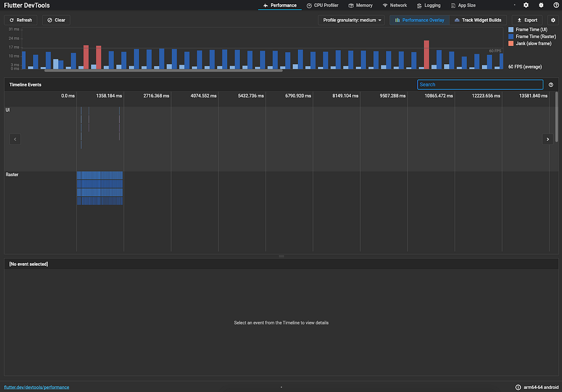Go to the Logging tab
Image resolution: width=562 pixels, height=392 pixels.
click(429, 5)
